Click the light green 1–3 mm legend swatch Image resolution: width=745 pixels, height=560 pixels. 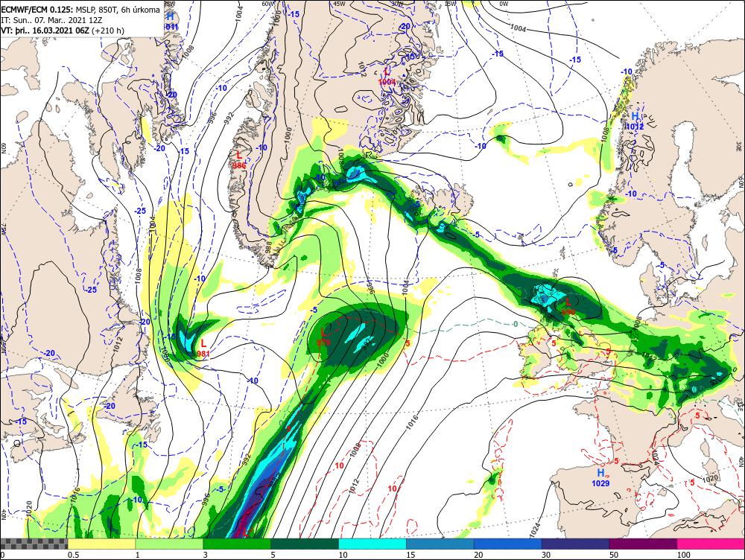point(169,544)
